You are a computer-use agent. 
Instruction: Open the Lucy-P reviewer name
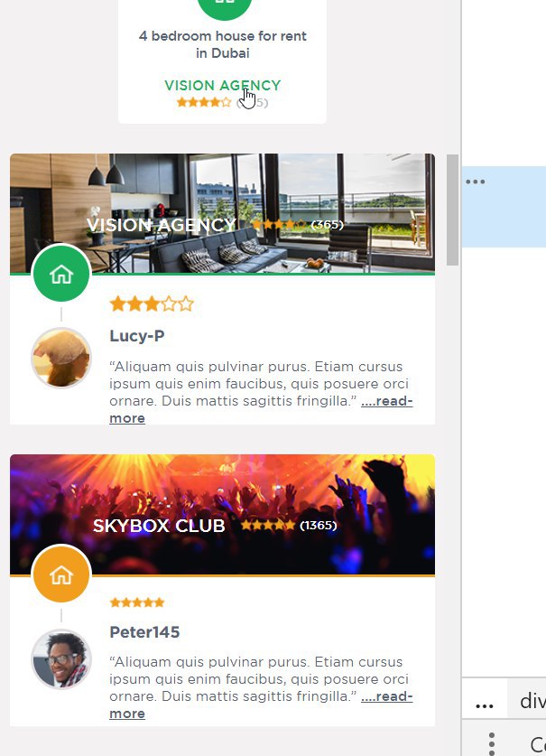137,336
